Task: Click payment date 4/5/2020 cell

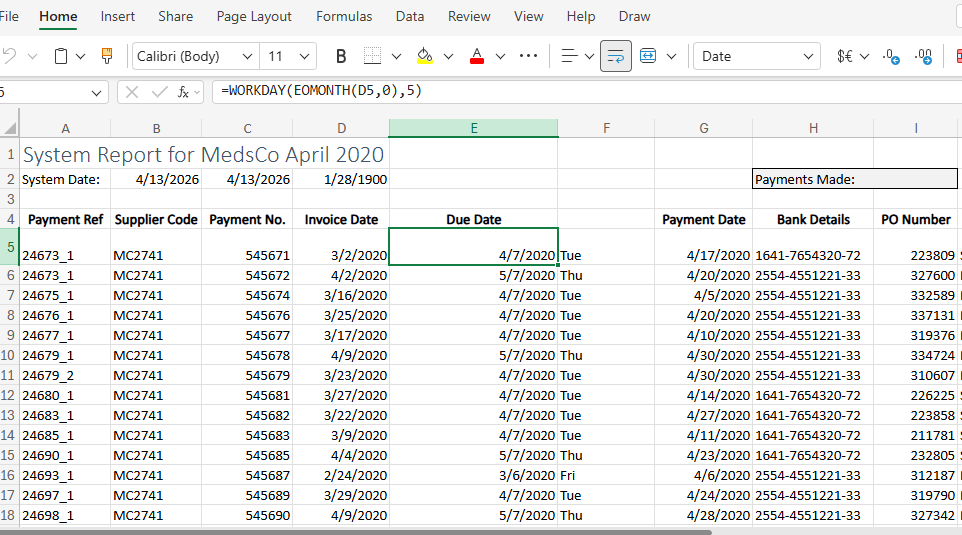Action: (x=704, y=295)
